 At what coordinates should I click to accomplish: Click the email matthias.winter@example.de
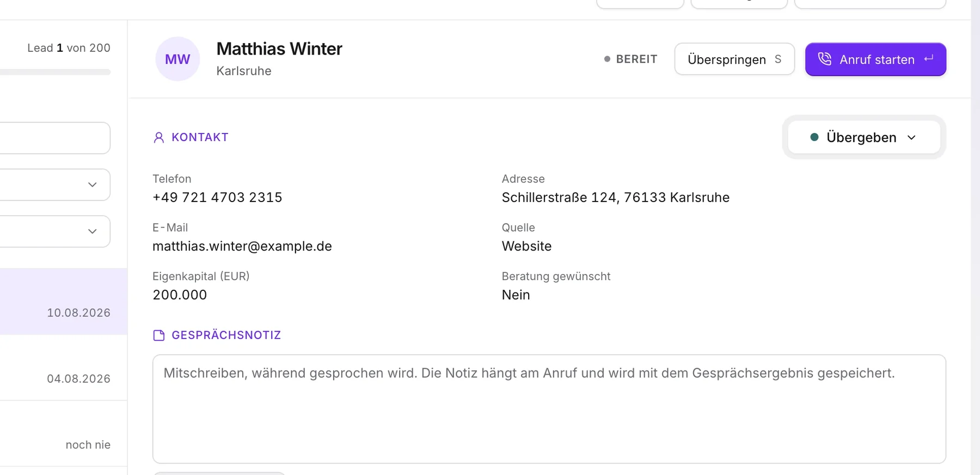(242, 246)
